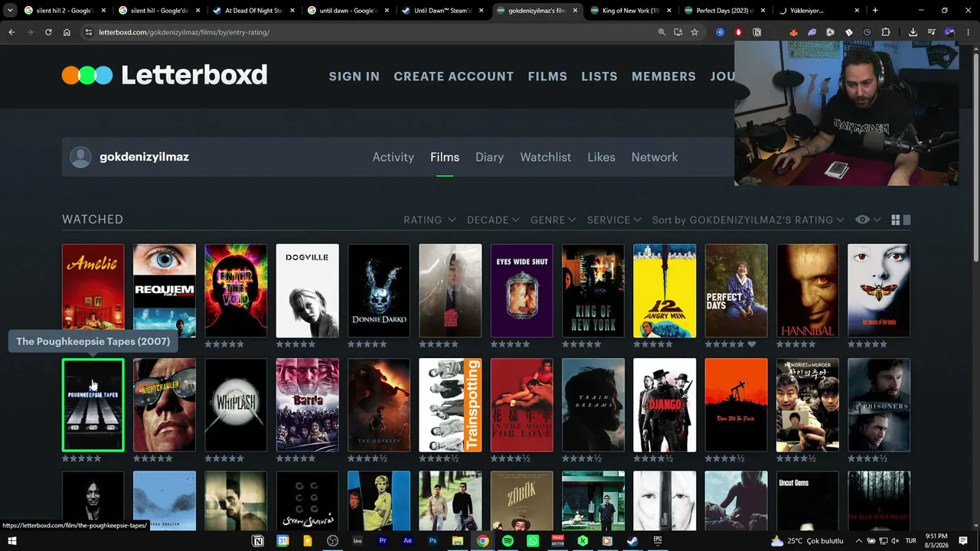Open the Eyes Wide Shut poster
Image resolution: width=980 pixels, height=551 pixels.
point(521,291)
